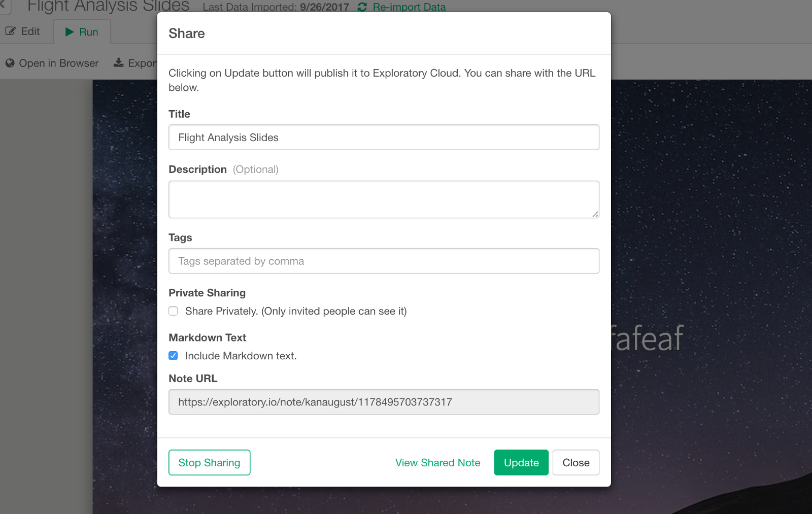Uncheck Include Markdown text checkbox

[x=174, y=356]
